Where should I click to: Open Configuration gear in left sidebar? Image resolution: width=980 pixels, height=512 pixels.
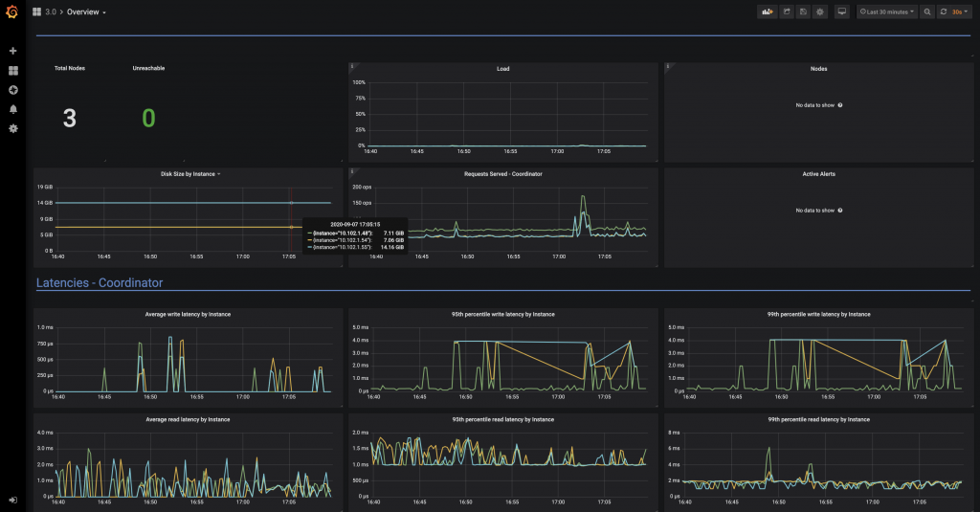[12, 128]
